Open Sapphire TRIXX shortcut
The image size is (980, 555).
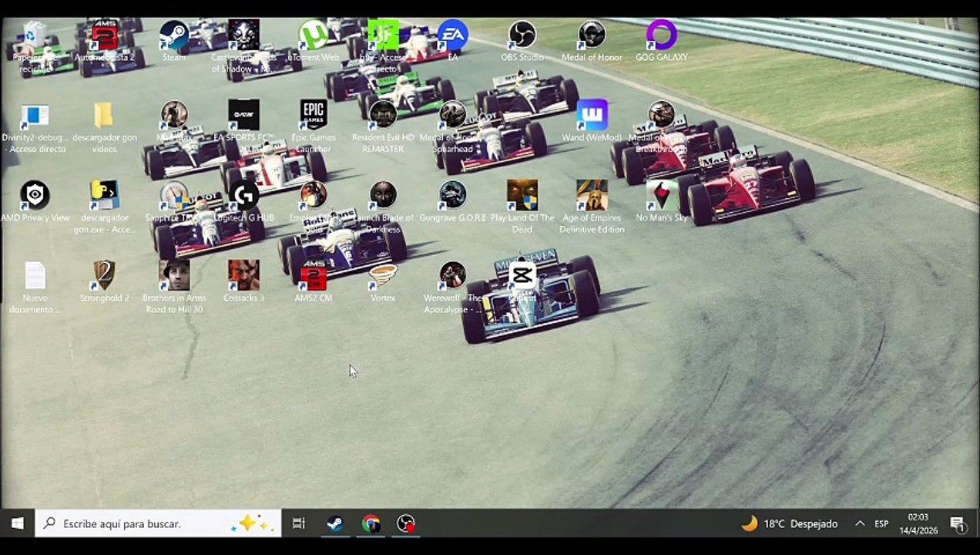174,202
